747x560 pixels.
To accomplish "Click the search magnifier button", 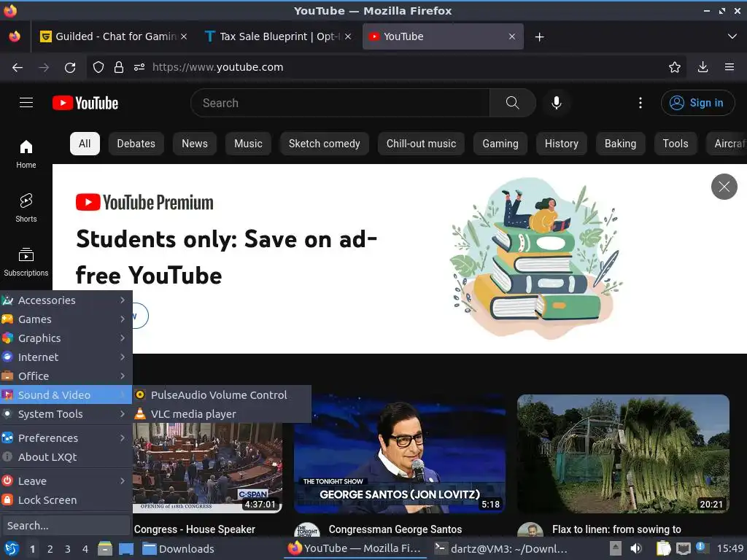I will click(513, 103).
